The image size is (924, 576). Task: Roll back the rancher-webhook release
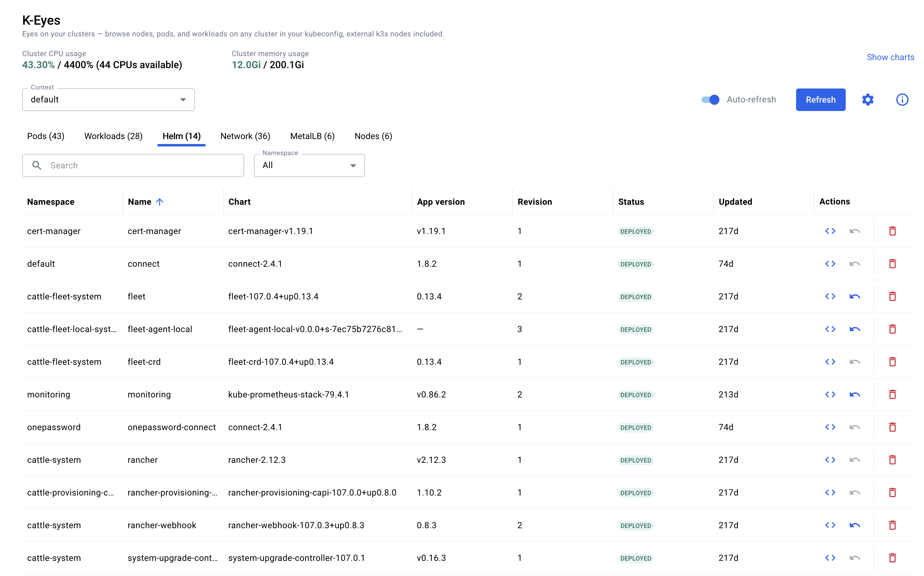(854, 525)
